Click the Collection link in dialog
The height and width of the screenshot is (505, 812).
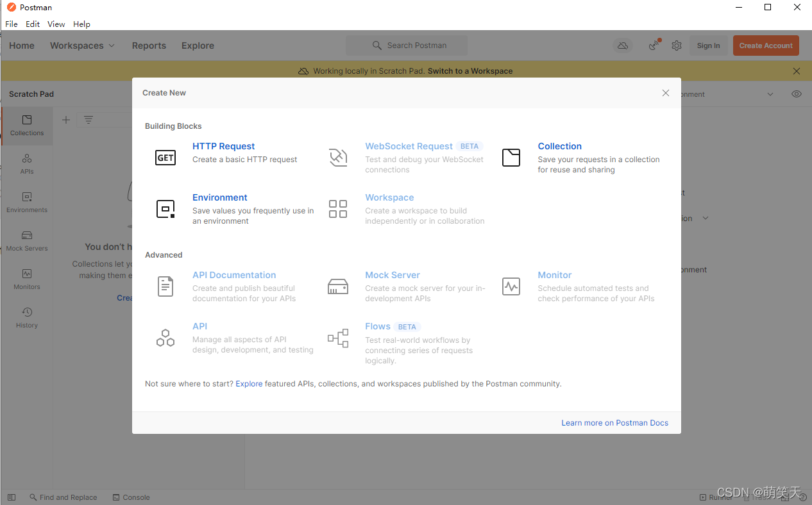559,146
